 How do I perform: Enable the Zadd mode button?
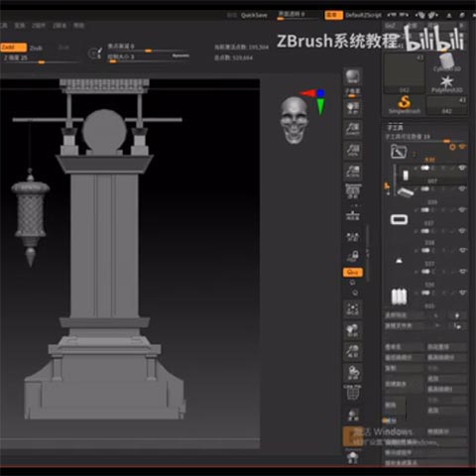pos(13,48)
